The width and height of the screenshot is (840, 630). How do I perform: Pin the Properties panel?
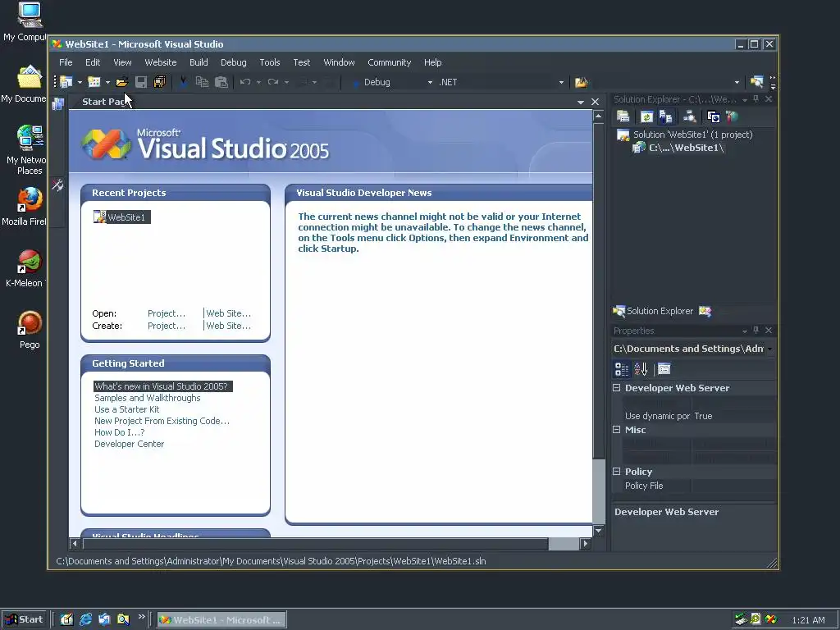[756, 330]
